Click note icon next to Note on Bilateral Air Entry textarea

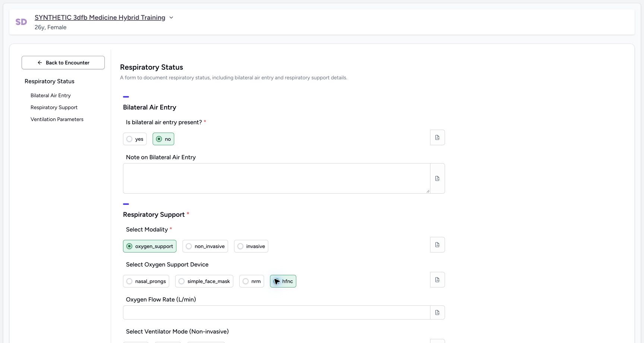click(437, 178)
